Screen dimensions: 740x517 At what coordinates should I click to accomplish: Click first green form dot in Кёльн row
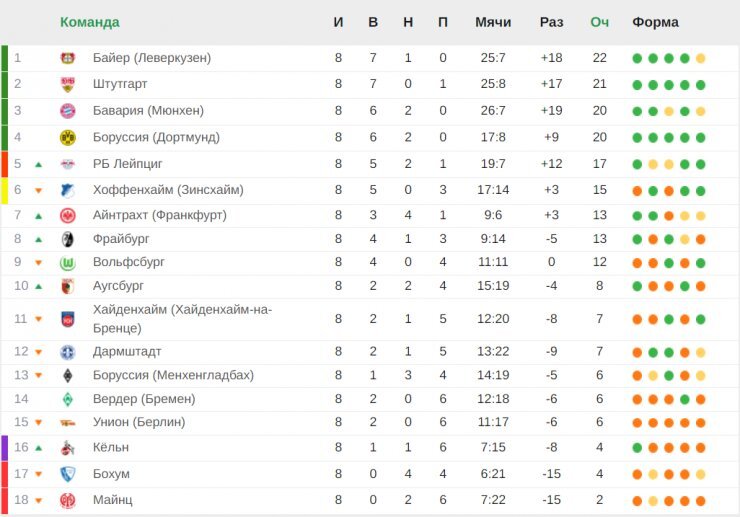[637, 448]
